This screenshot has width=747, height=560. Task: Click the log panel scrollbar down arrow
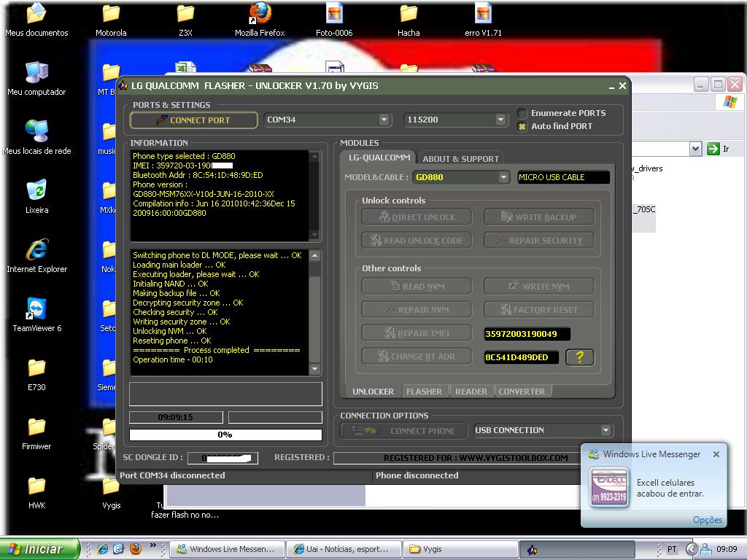click(314, 369)
